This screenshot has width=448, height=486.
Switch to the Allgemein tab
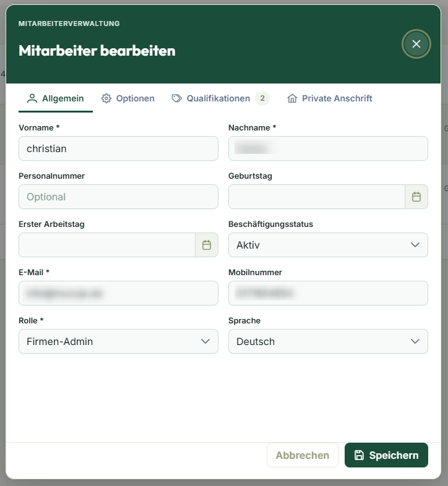click(x=56, y=98)
